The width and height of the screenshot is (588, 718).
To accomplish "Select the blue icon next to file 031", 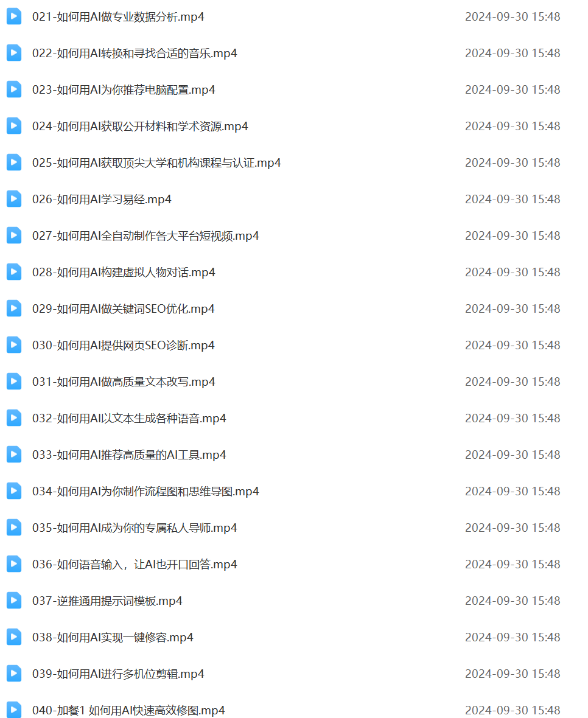I will click(x=14, y=382).
